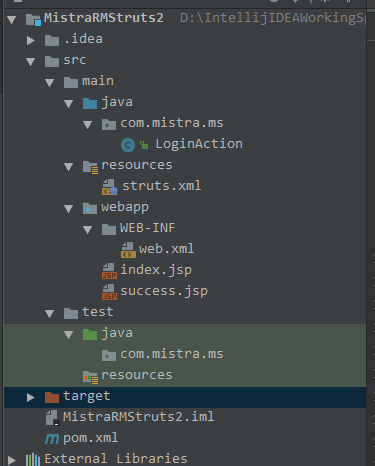
Task: Collapse the main resources folder arrow
Action: (68, 167)
